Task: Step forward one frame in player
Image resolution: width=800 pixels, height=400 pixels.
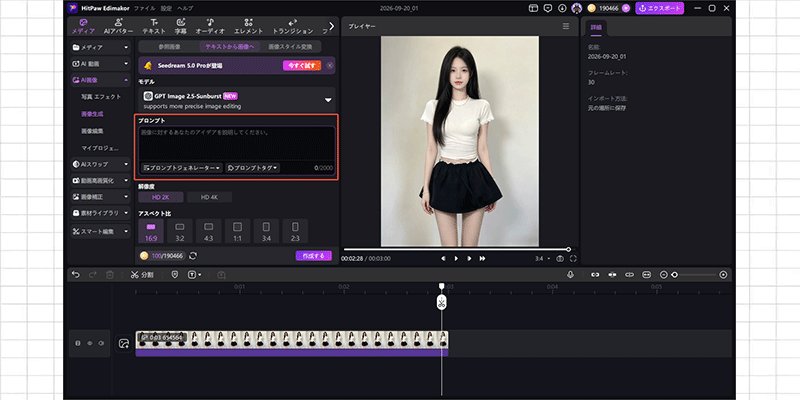Action: 469,259
